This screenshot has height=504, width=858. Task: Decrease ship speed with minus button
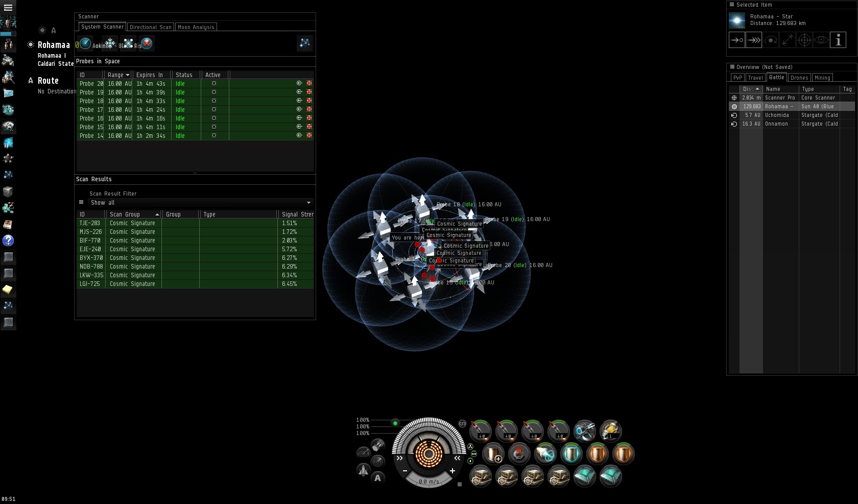(405, 471)
